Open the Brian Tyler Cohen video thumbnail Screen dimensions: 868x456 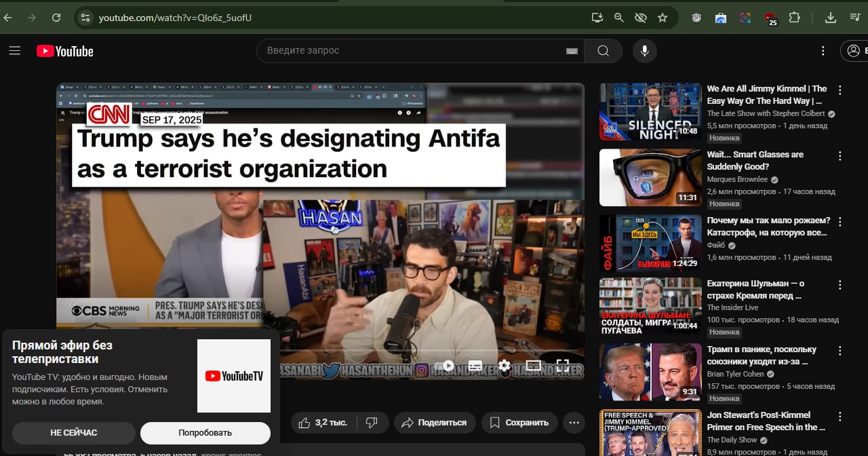650,372
